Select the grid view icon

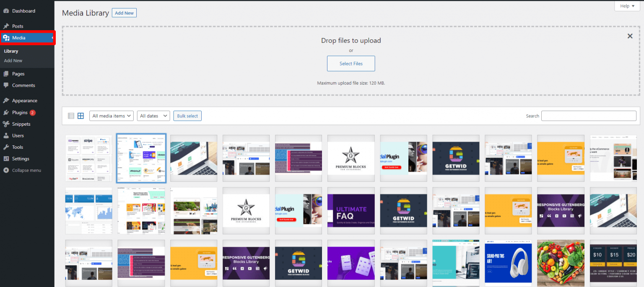click(80, 116)
